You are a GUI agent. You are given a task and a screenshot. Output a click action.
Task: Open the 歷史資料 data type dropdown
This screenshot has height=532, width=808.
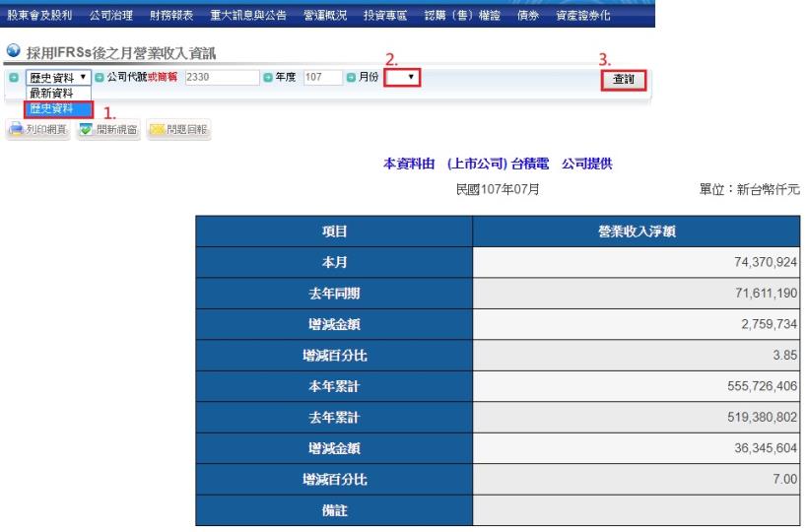(57, 77)
